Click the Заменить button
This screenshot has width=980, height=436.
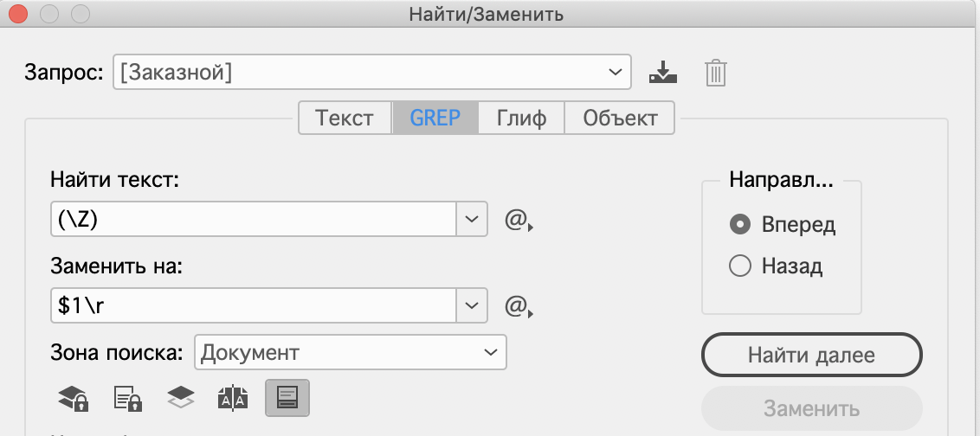(x=811, y=408)
